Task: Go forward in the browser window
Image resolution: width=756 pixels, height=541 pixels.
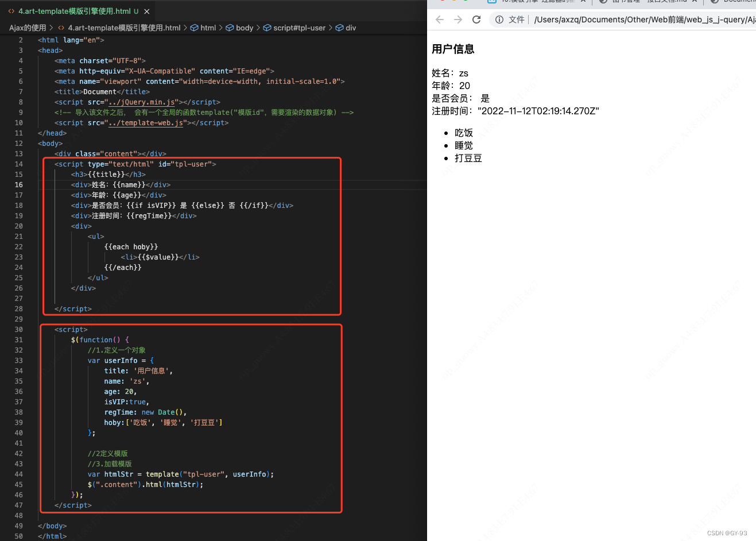Action: [458, 20]
